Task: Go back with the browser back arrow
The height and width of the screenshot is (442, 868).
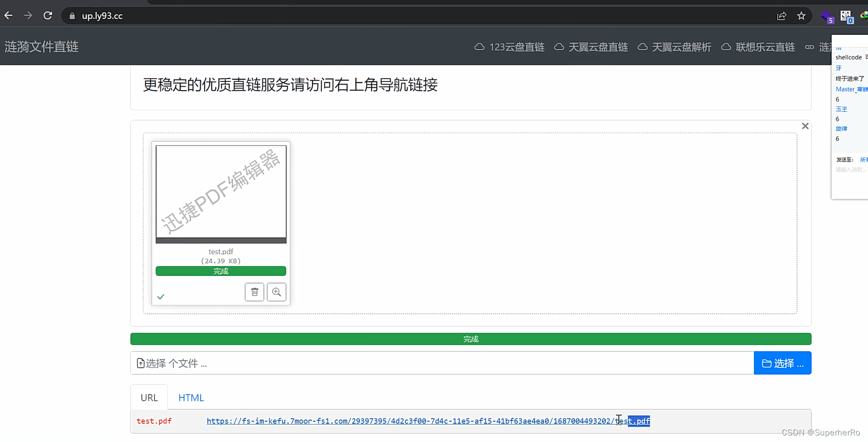Action: coord(8,16)
